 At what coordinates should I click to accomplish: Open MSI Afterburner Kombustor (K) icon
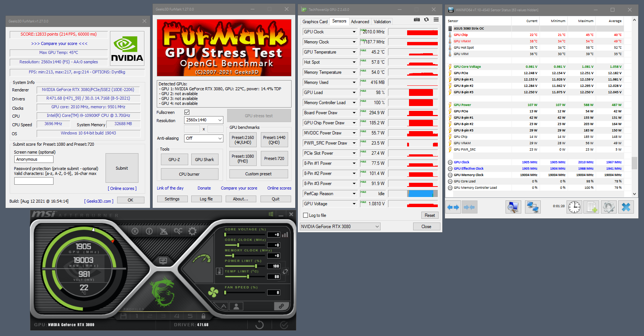pos(135,231)
